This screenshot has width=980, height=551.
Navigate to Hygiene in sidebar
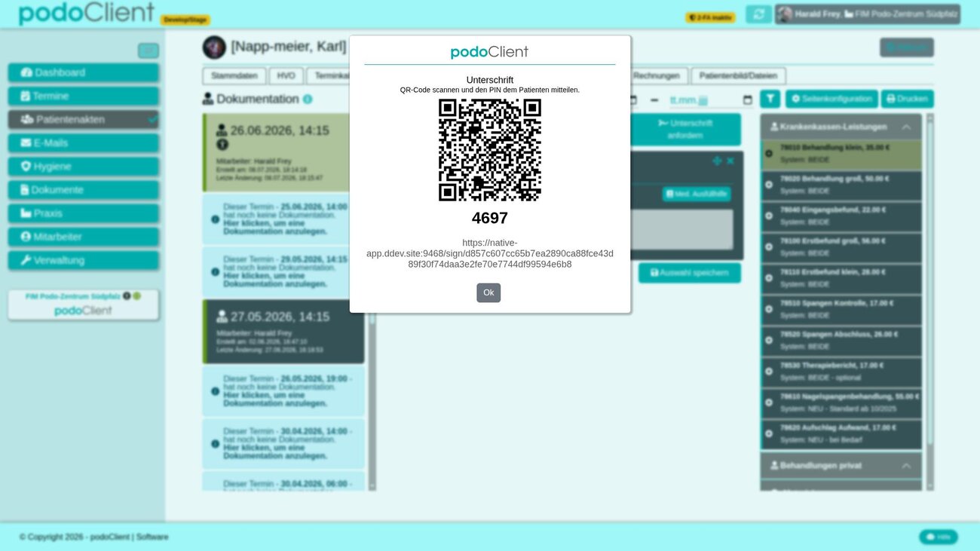[x=84, y=166]
